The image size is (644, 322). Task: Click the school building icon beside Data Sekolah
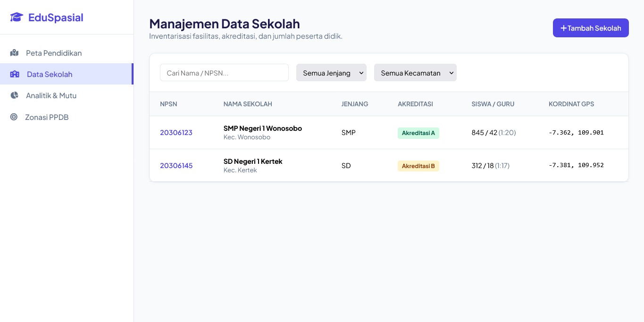[15, 74]
